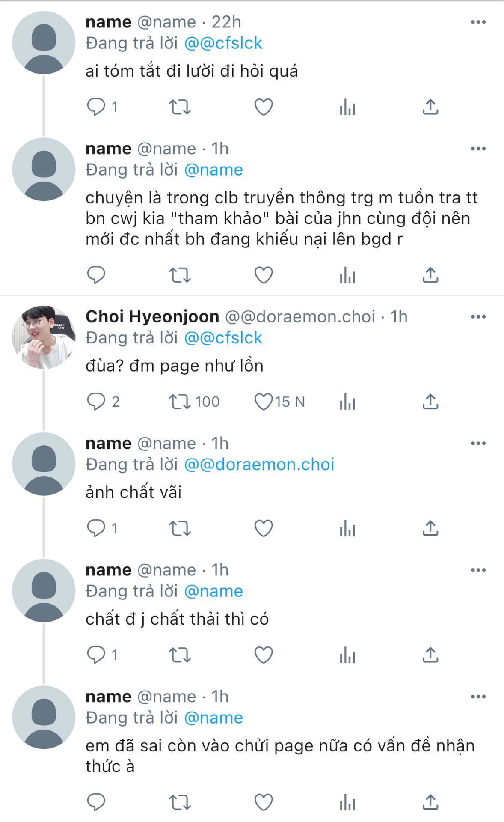Open more options on "ảnh chất vãi" reply
This screenshot has height=822, width=504.
click(x=478, y=444)
